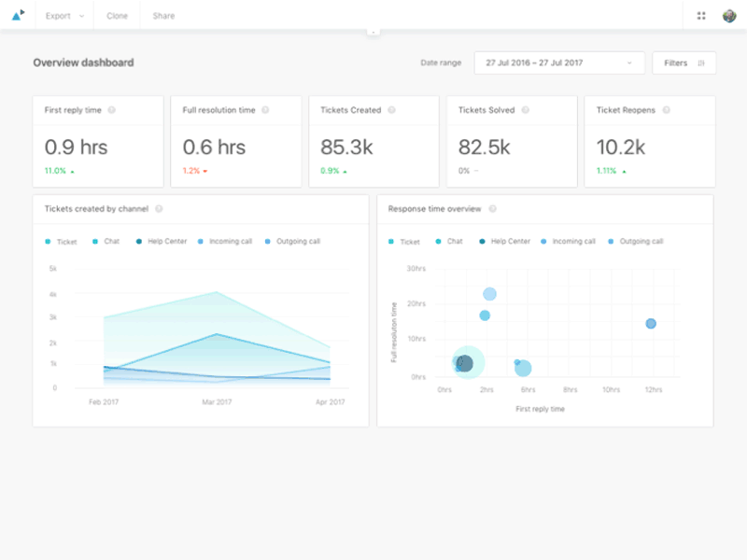Click the large Help Center bubble in the scatter plot
The width and height of the screenshot is (747, 560).
pyautogui.click(x=464, y=362)
